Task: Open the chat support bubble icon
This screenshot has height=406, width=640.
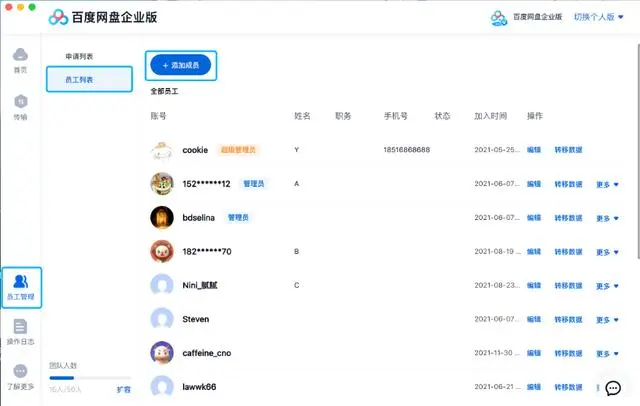Action: (613, 388)
